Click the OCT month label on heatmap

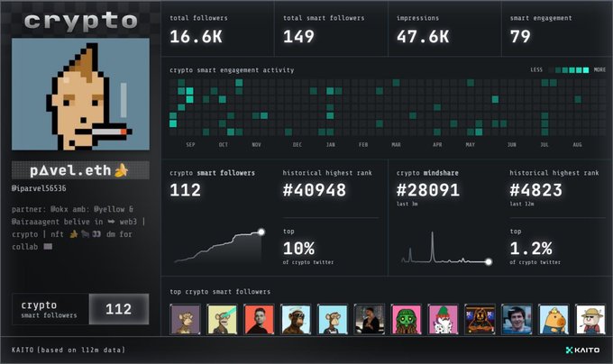224,145
